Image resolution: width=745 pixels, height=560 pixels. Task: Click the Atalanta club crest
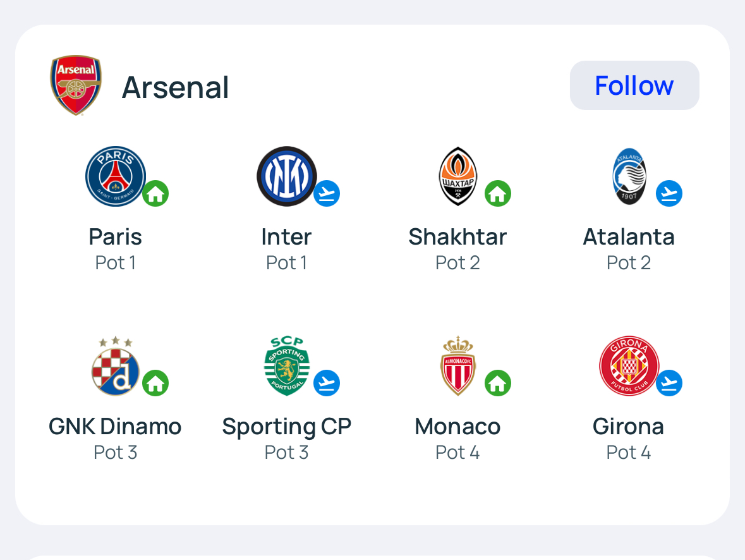coord(629,176)
